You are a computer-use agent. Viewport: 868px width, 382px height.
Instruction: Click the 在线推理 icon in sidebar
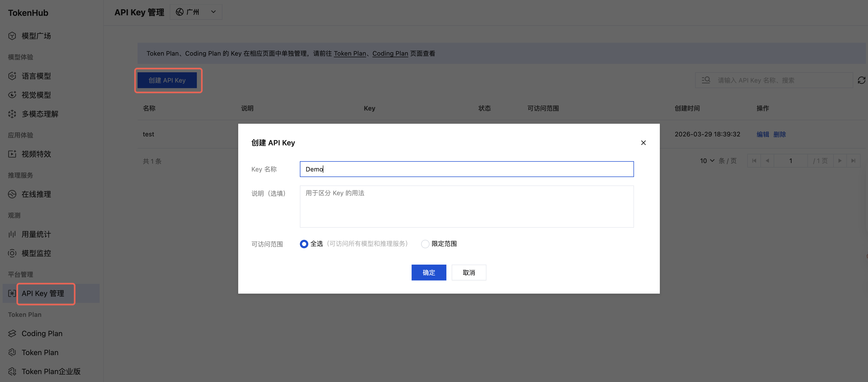(x=12, y=194)
